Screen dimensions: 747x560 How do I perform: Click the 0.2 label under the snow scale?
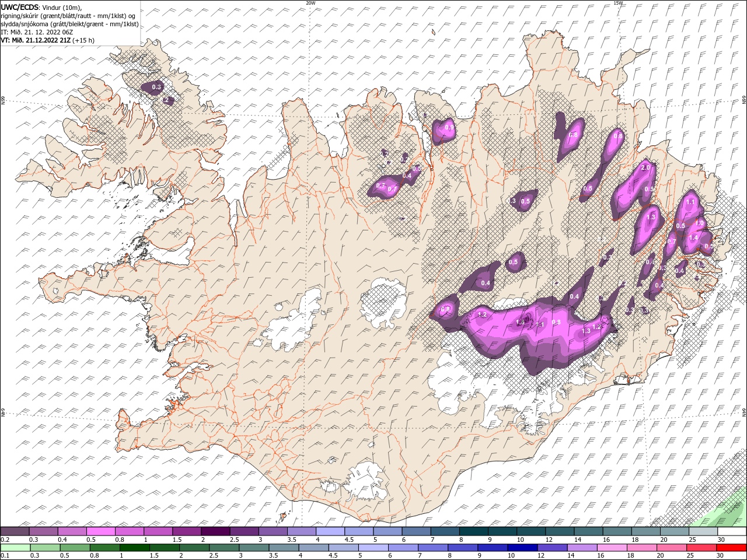(x=5, y=540)
